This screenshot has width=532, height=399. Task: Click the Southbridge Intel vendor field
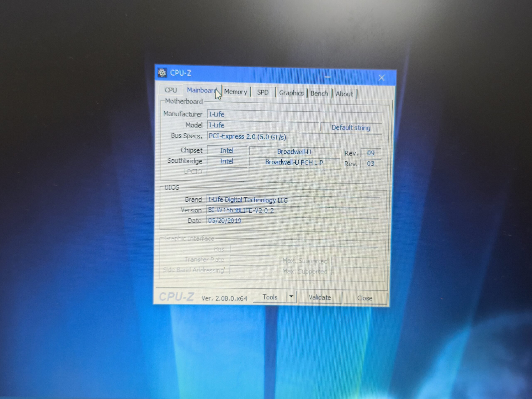tap(227, 161)
